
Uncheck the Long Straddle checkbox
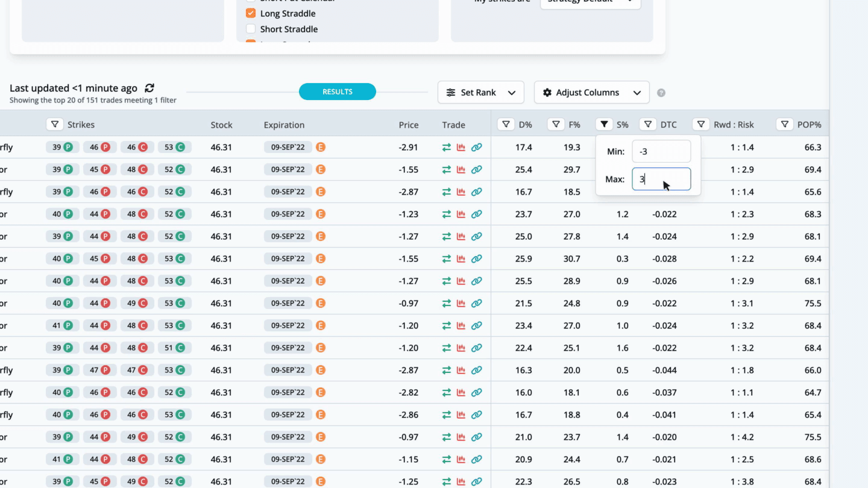[x=251, y=13]
